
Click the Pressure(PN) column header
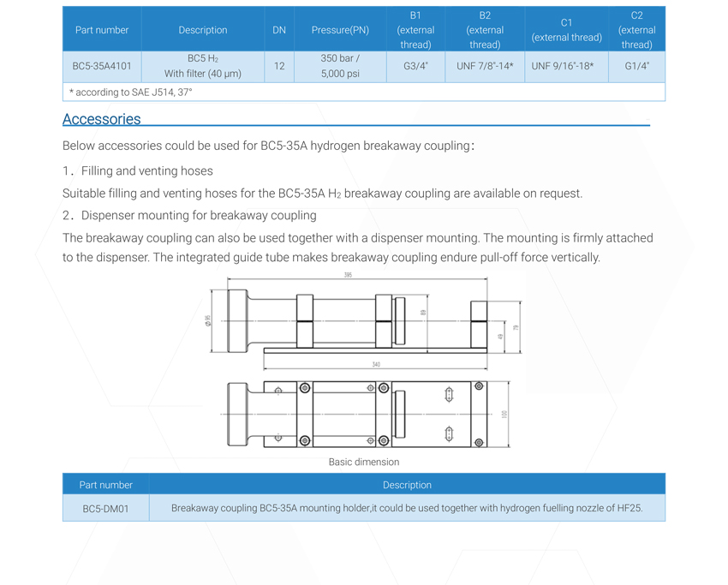pos(340,30)
